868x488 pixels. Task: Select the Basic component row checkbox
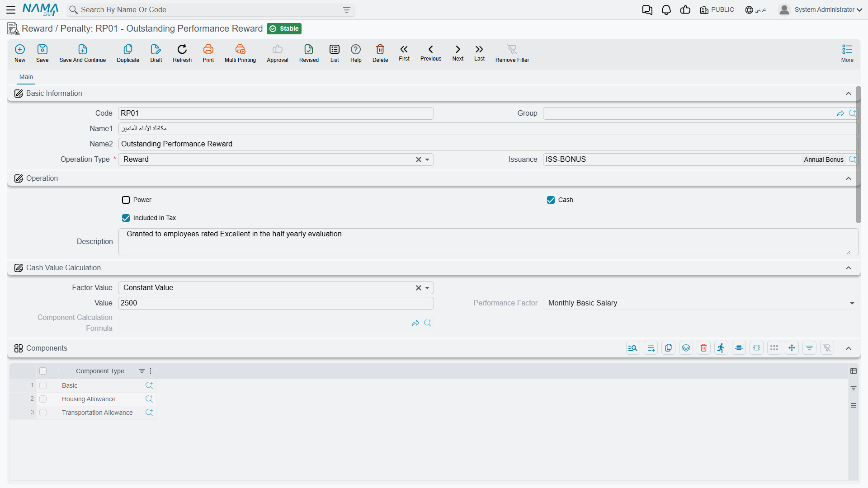43,385
